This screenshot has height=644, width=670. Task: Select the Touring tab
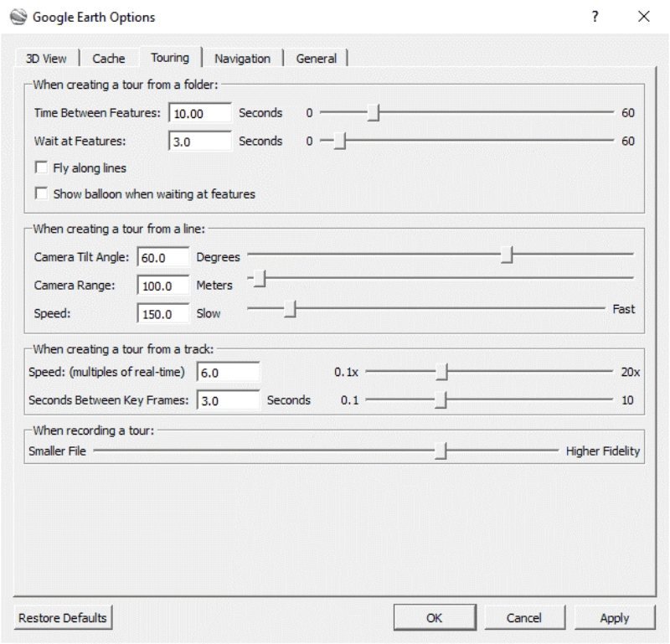coord(170,58)
